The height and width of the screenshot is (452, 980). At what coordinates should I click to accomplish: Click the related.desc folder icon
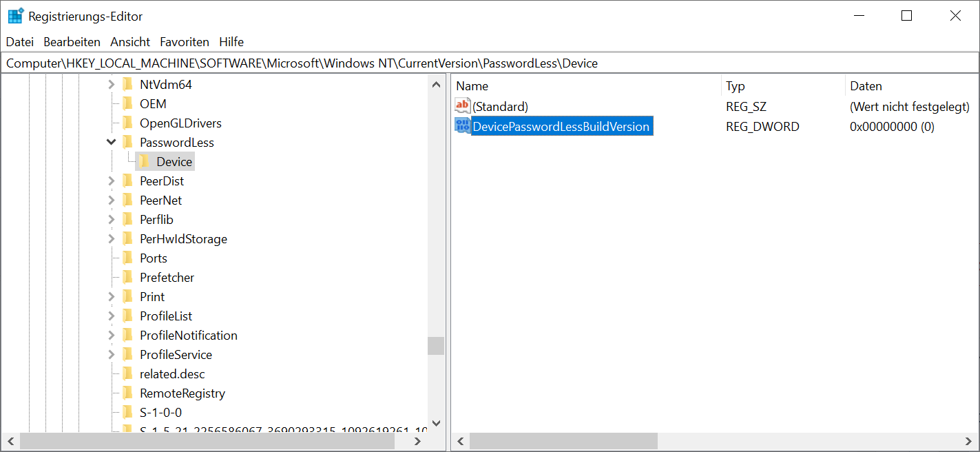tap(127, 374)
